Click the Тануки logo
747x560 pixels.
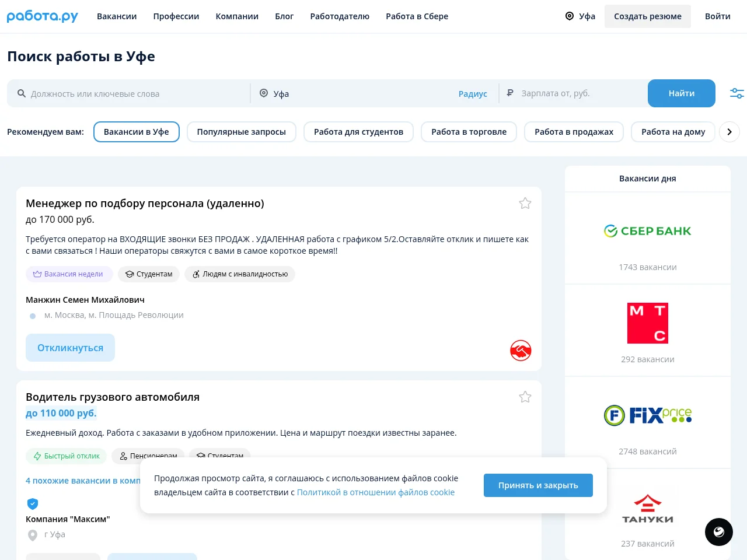pos(648,509)
